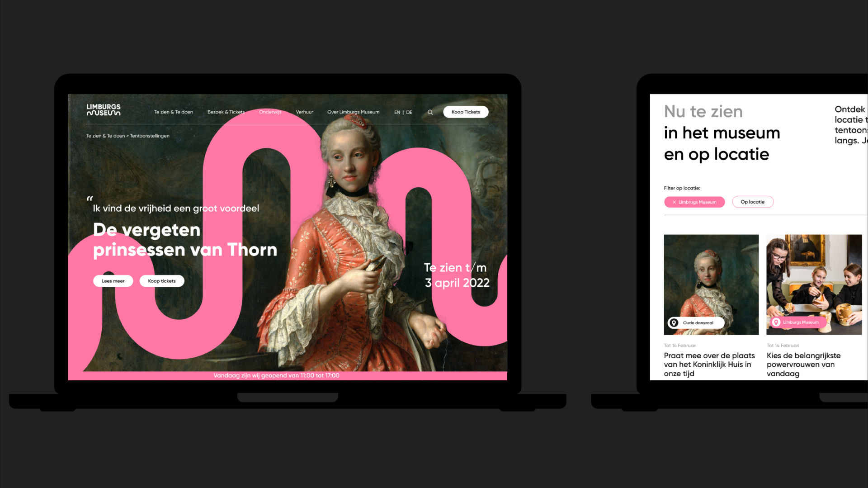Open the Kies de belangrijkste powervrouwen article
Viewport: 868px width, 488px height.
pos(803,365)
